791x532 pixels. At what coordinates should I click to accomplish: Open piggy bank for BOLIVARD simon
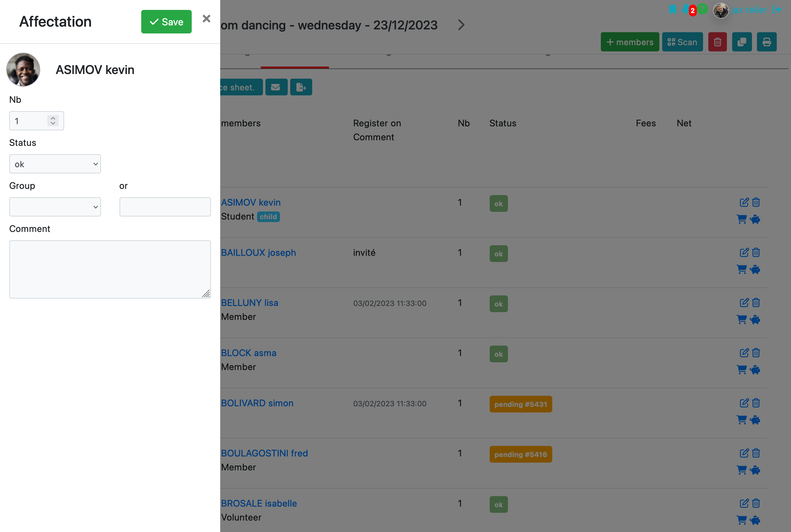coord(755,420)
